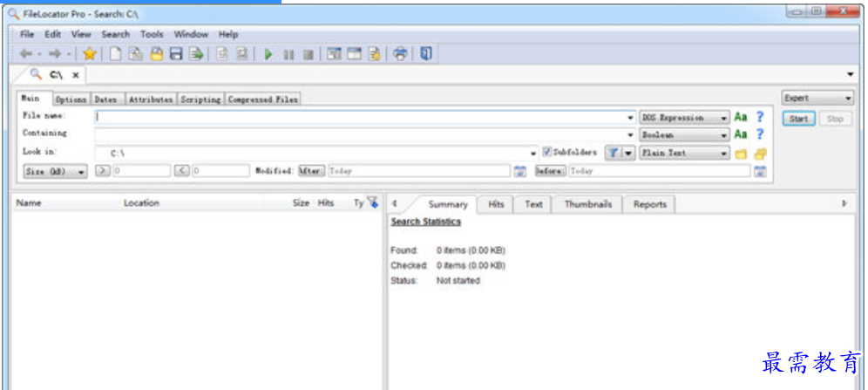The width and height of the screenshot is (868, 390).
Task: Browse for folder with single folder icon
Action: click(741, 154)
